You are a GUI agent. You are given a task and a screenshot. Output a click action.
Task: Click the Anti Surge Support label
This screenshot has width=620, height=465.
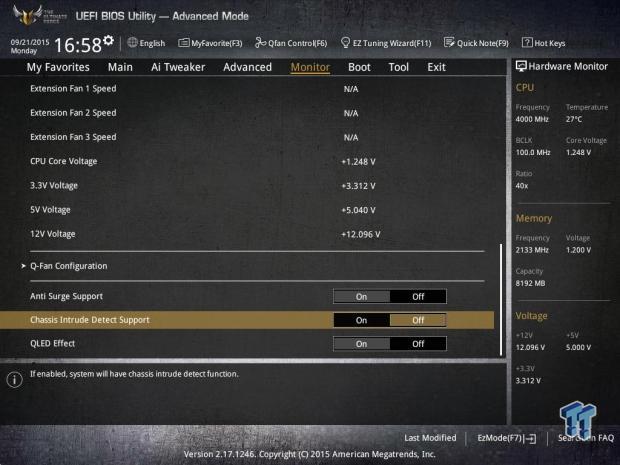[66, 296]
